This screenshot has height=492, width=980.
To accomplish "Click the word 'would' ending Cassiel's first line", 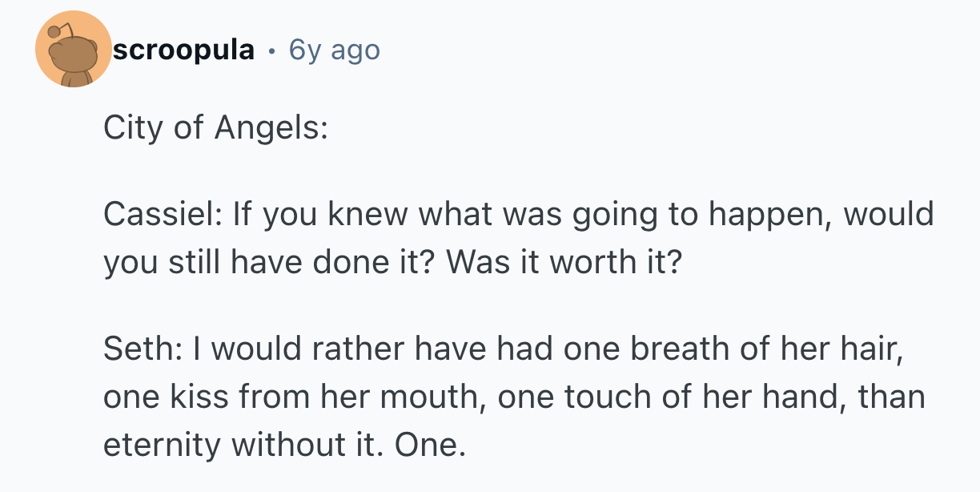I will click(890, 215).
